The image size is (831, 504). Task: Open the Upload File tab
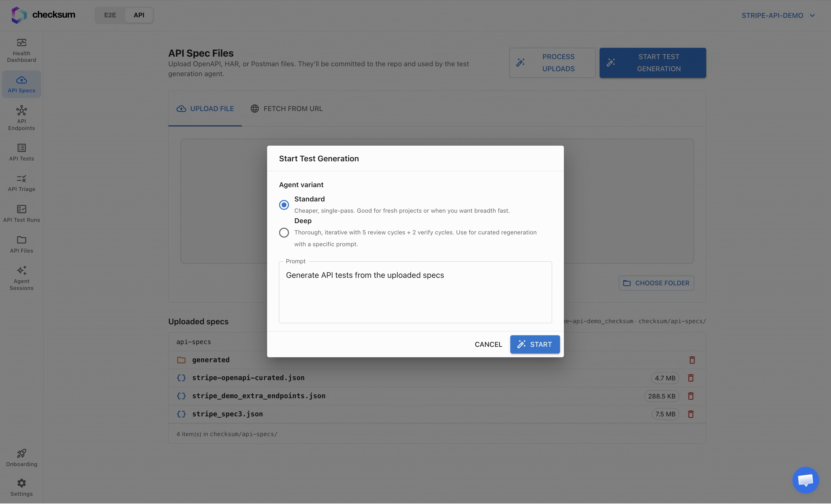(x=205, y=109)
